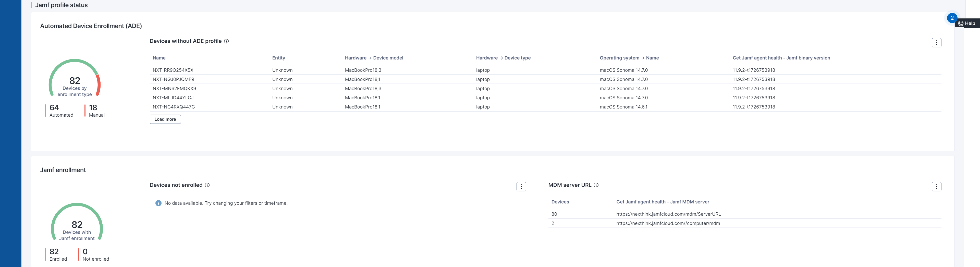
Task: Click info icon beside Devices not enrolled
Action: point(207,185)
